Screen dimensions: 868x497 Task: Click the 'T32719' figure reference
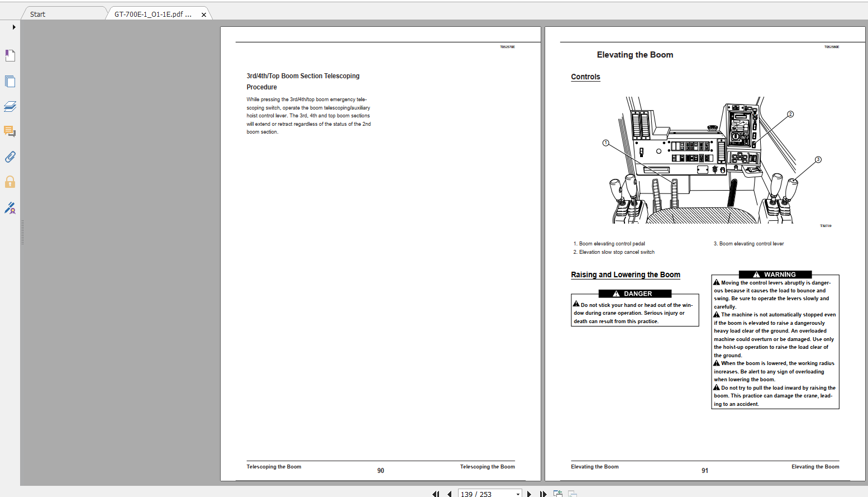tap(826, 226)
